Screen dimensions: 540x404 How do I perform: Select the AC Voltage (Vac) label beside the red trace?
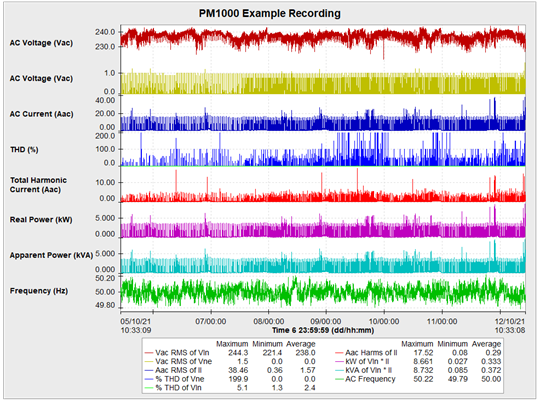(41, 43)
